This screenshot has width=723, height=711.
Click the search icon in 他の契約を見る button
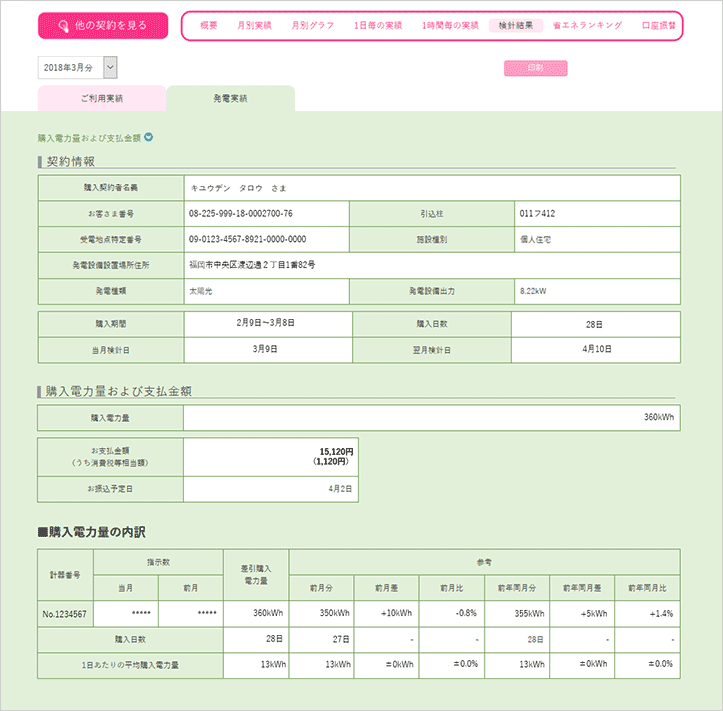click(64, 26)
